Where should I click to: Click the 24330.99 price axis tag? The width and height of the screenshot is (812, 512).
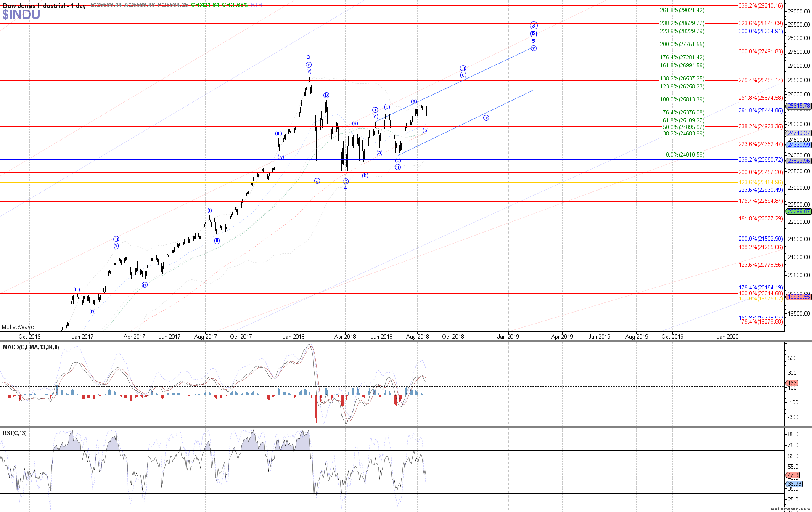pyautogui.click(x=798, y=145)
